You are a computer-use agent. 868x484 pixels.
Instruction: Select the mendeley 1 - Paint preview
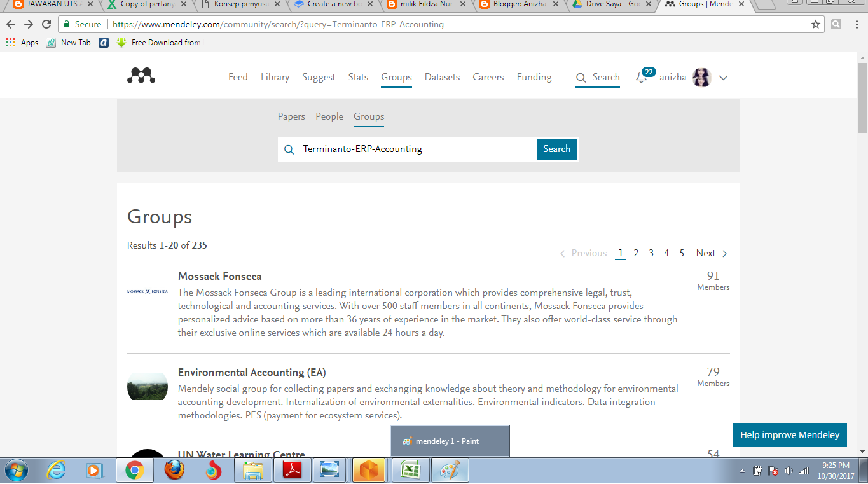(450, 441)
